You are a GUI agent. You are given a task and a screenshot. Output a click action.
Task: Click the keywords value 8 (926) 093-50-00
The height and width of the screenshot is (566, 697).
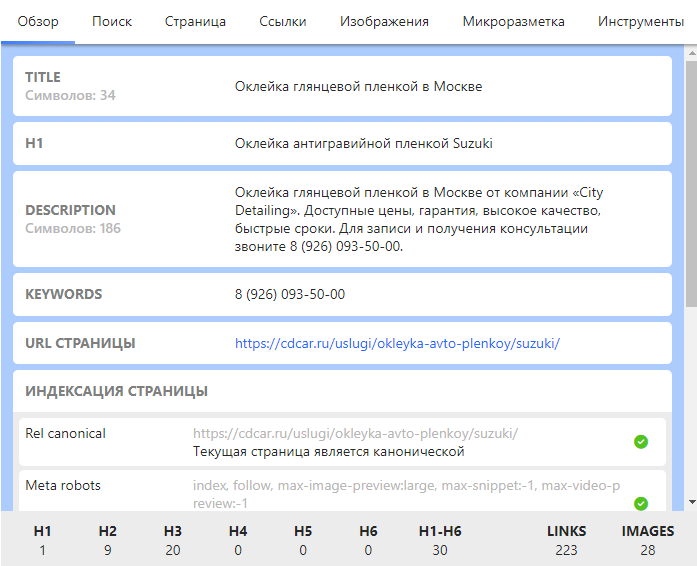click(x=290, y=294)
